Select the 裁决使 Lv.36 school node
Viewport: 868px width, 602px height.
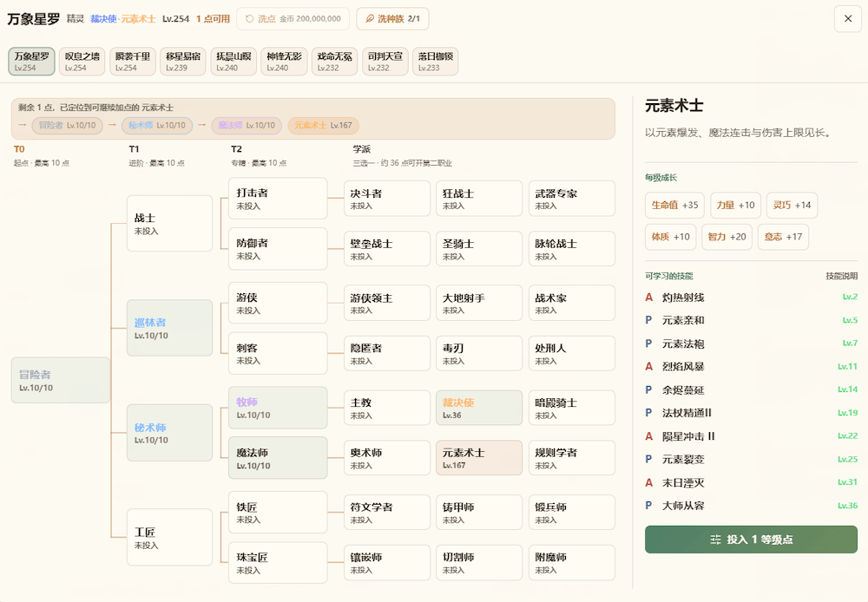point(479,408)
